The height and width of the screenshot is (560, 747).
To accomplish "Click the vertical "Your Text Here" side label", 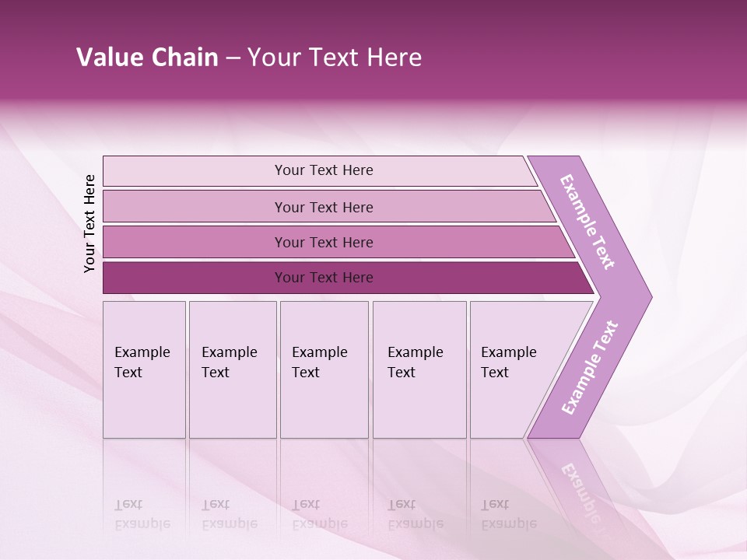I will 89,223.
